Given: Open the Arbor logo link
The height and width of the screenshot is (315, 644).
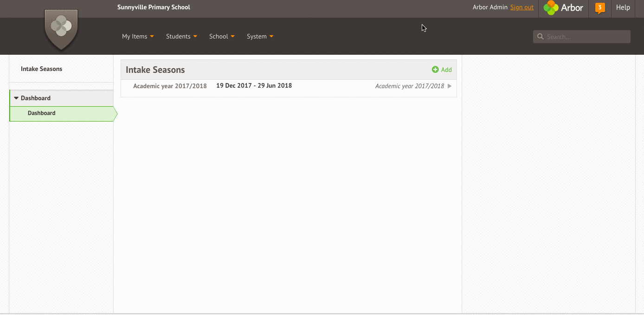Looking at the screenshot, I should tap(563, 8).
